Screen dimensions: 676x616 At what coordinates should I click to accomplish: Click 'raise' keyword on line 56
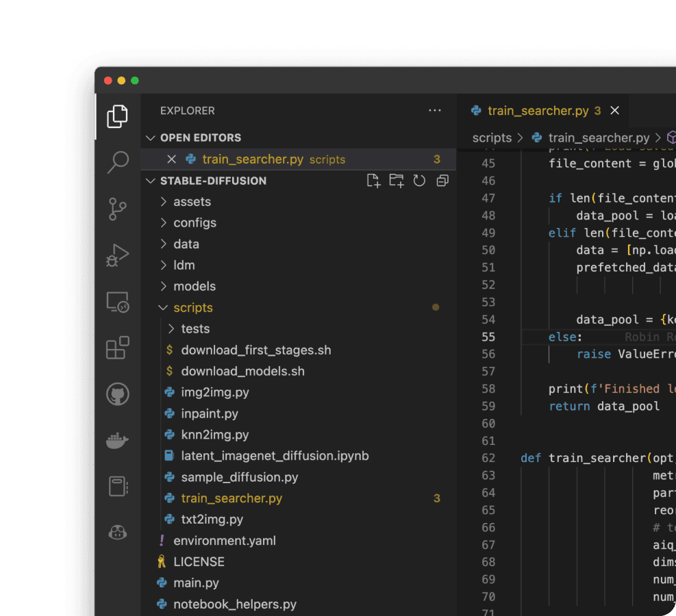pos(594,354)
